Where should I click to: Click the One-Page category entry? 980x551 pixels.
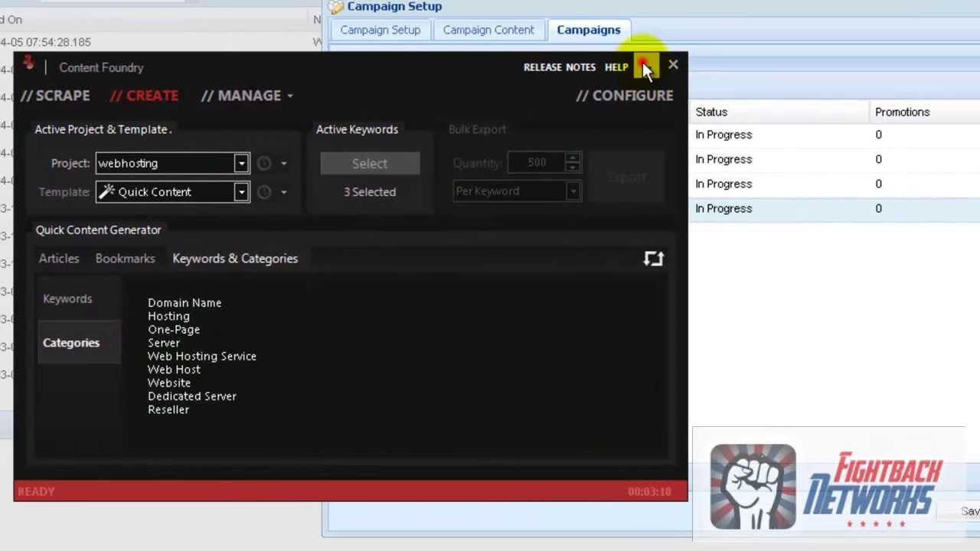(x=174, y=330)
